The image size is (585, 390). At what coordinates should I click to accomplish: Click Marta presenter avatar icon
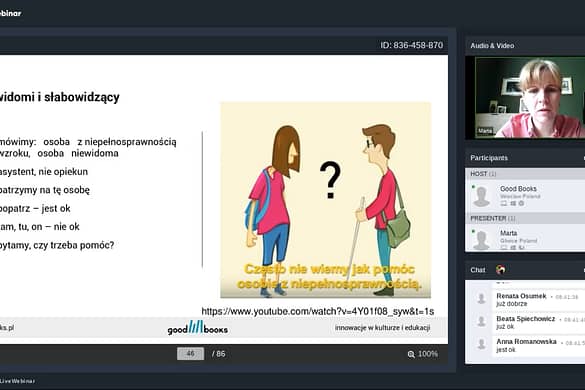[481, 240]
